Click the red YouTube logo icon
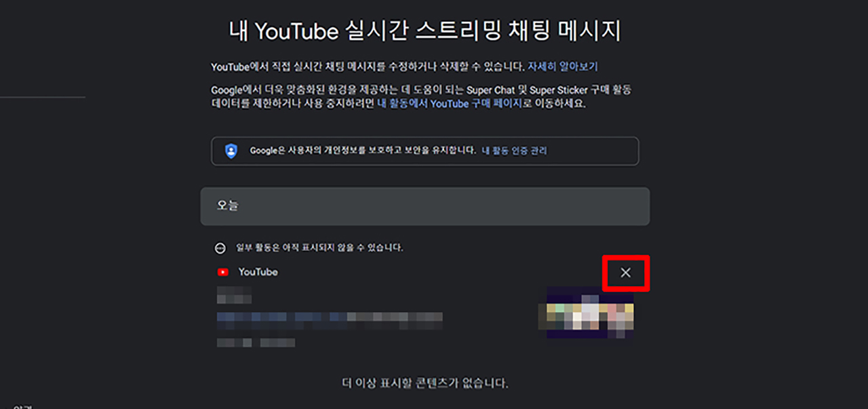Image resolution: width=868 pixels, height=409 pixels. coord(222,272)
